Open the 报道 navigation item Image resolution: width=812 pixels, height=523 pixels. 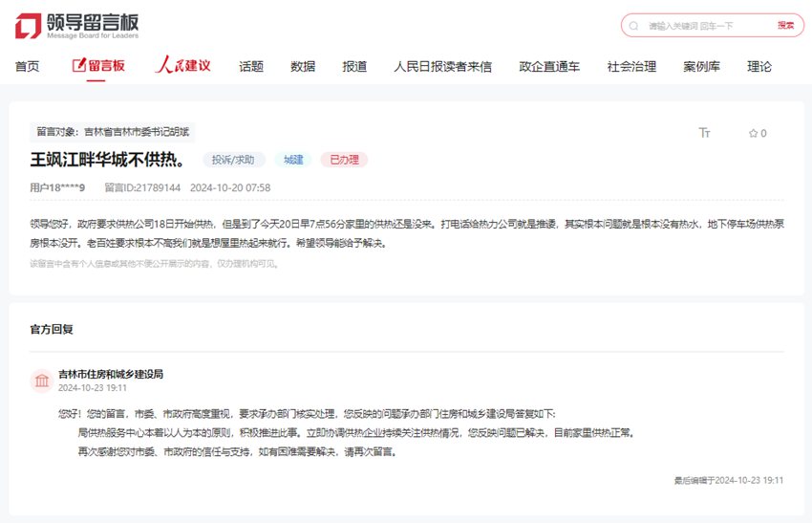pos(354,66)
